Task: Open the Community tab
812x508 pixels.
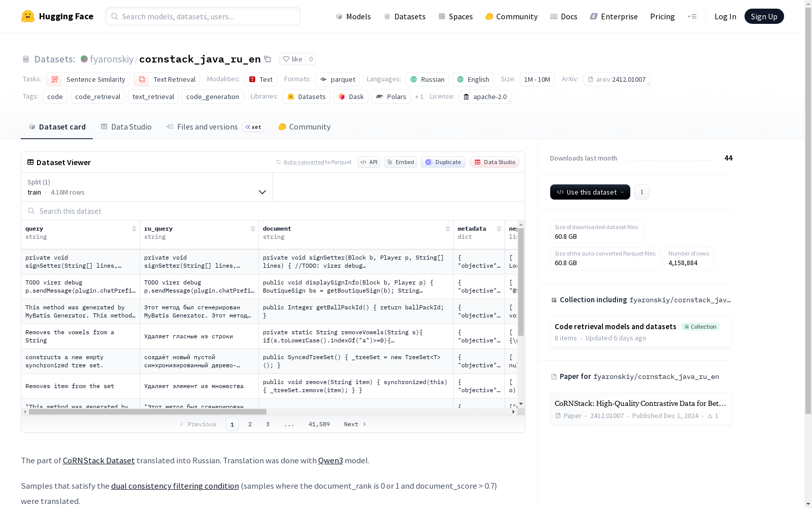Action: pos(304,127)
